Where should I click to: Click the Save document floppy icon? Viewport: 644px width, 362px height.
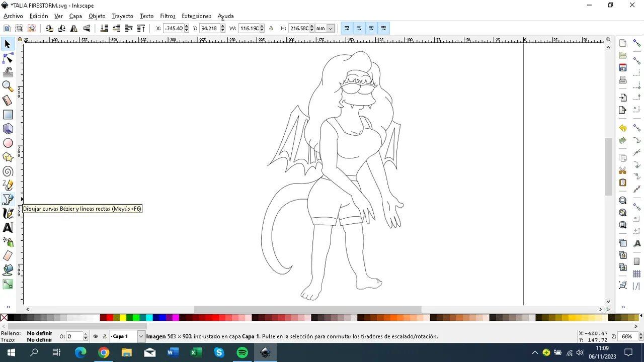point(623,67)
